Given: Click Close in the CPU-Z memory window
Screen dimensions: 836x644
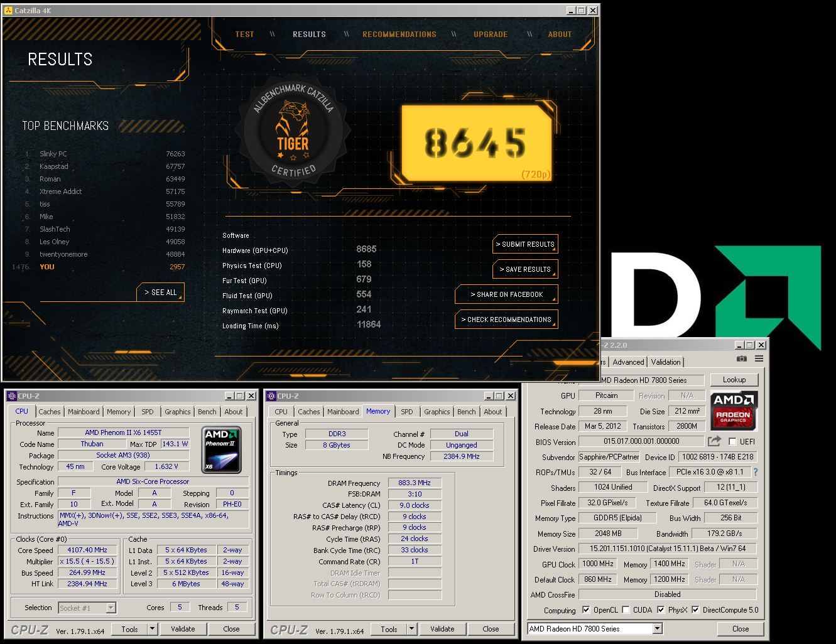Looking at the screenshot, I should pos(491,629).
